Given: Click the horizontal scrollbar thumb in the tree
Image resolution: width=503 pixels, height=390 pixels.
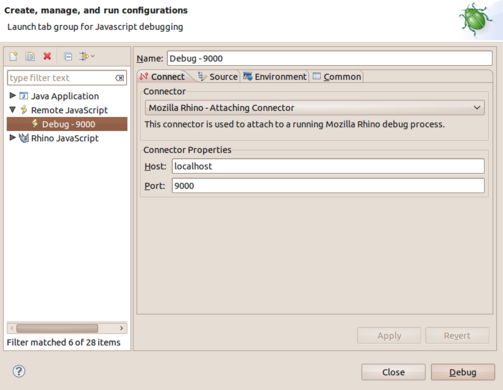Looking at the screenshot, I should (x=57, y=328).
